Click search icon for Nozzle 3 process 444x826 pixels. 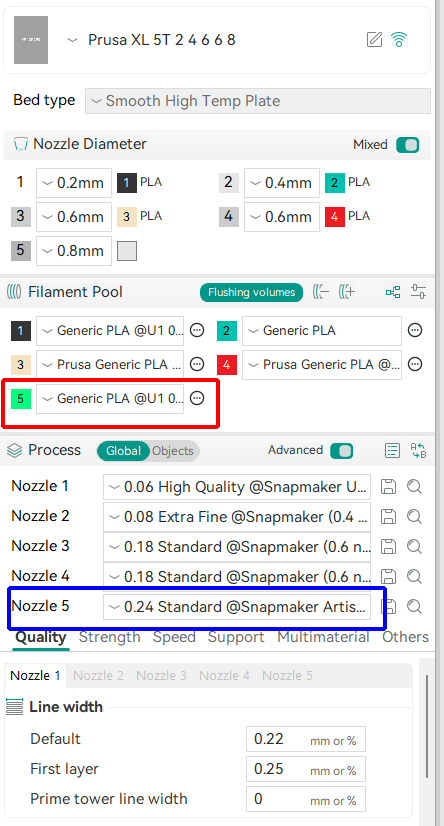[x=415, y=547]
